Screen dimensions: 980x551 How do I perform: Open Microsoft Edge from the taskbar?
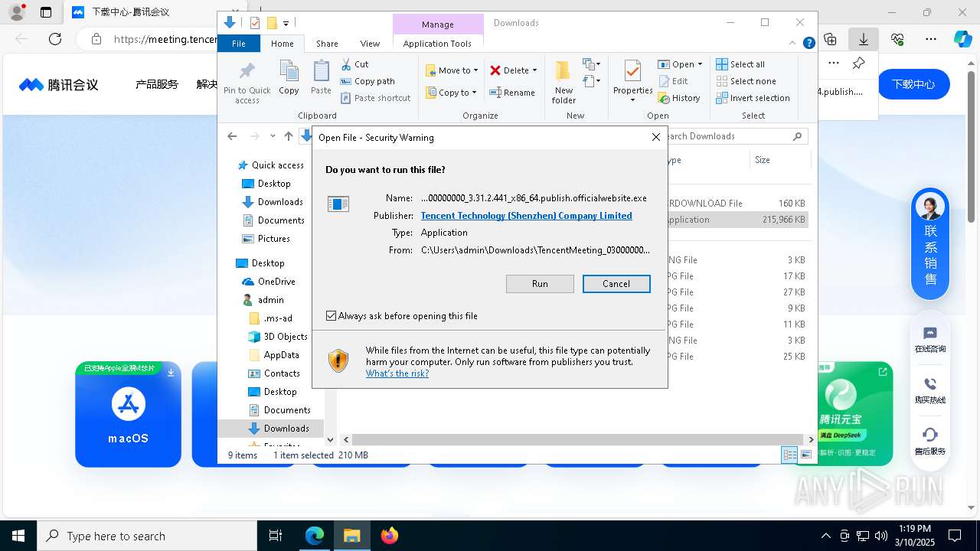point(315,536)
